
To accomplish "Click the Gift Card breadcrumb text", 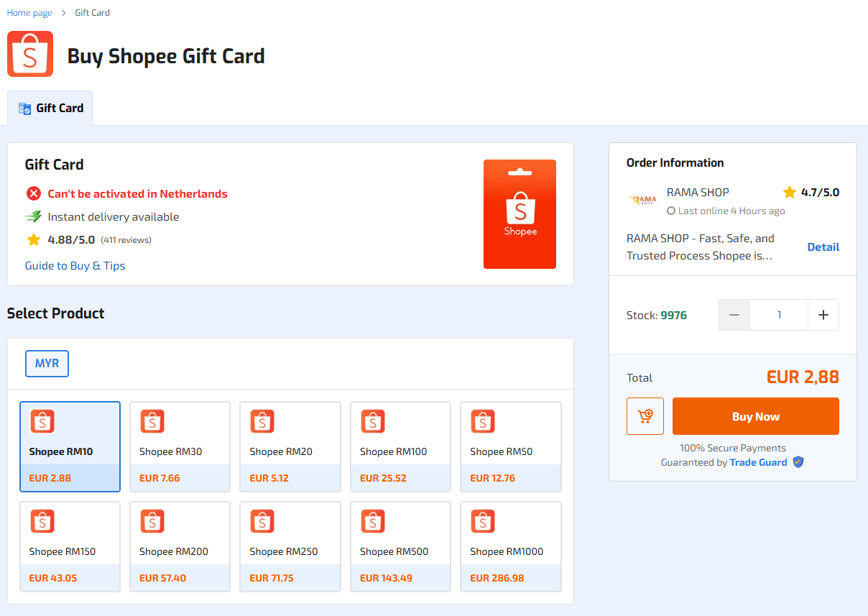I will (x=92, y=13).
